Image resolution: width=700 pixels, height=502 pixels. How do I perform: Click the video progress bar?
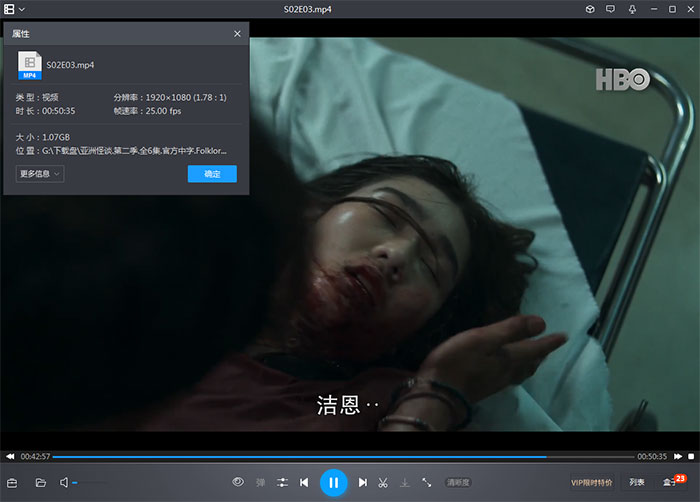coord(300,457)
